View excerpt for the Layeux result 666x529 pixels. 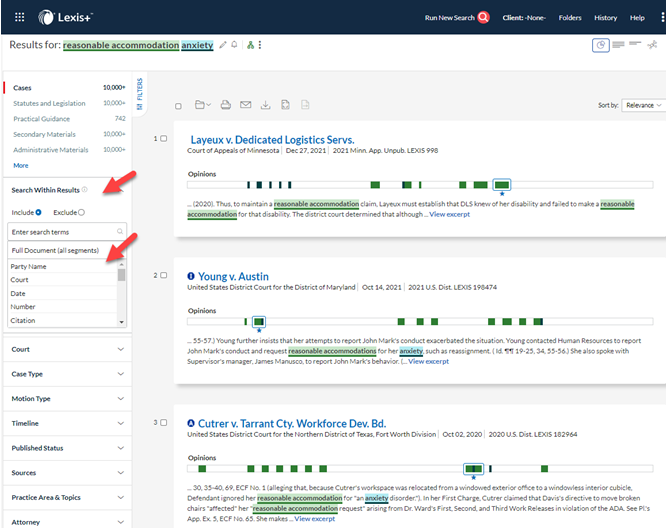(x=449, y=214)
